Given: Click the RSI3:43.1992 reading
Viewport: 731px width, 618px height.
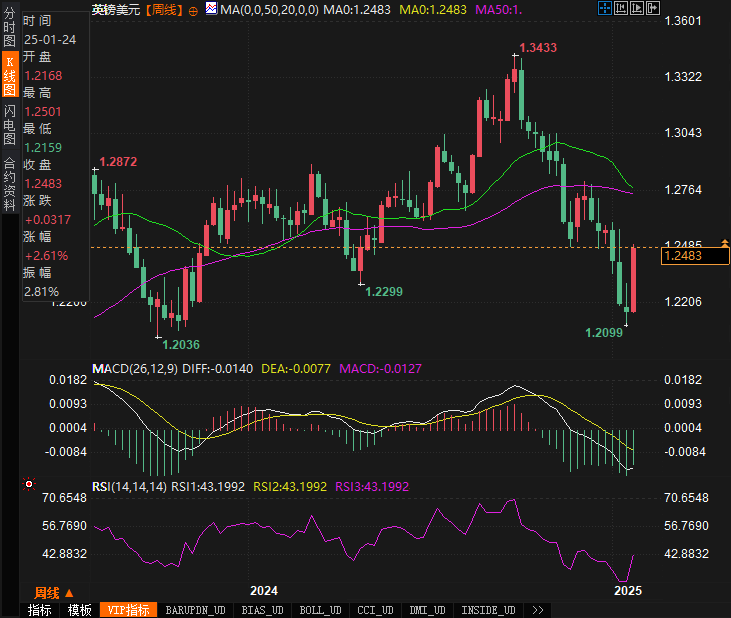Looking at the screenshot, I should point(372,487).
